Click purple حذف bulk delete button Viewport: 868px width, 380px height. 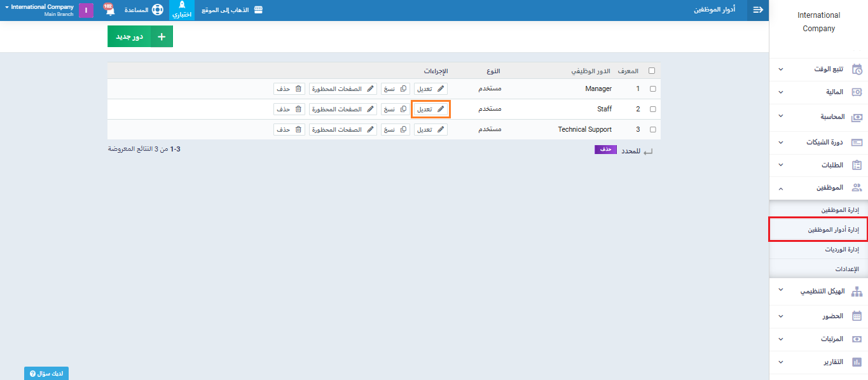point(605,150)
